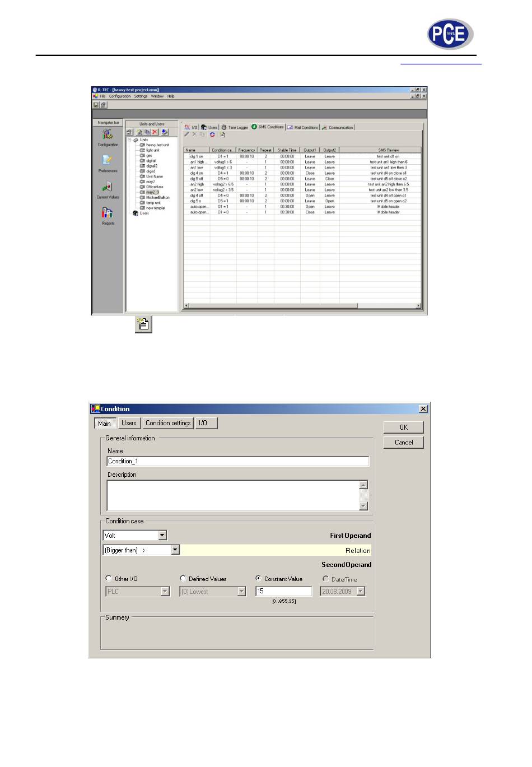The image size is (532, 767).
Task: Click the SMS Review column header
Action: point(381,150)
